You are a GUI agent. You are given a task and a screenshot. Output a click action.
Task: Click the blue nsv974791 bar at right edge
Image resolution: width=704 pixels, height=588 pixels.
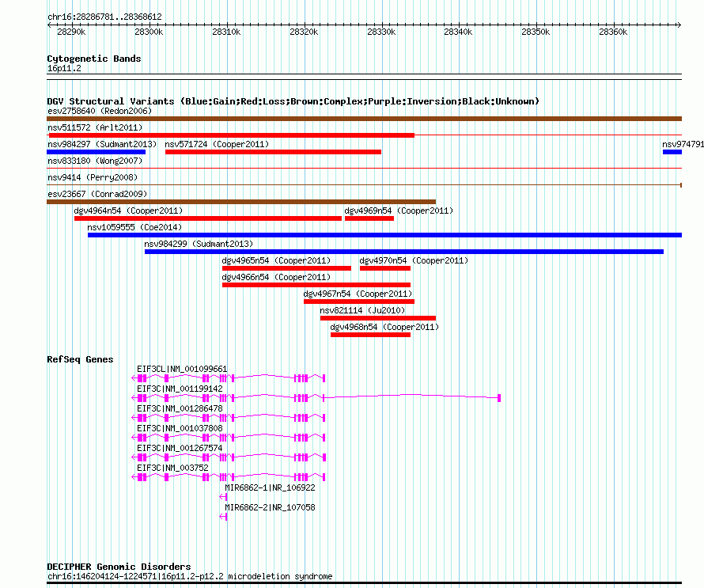point(672,152)
